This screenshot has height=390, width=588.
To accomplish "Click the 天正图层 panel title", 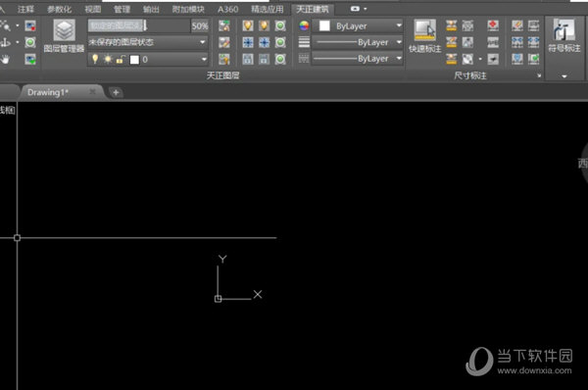I will 223,75.
